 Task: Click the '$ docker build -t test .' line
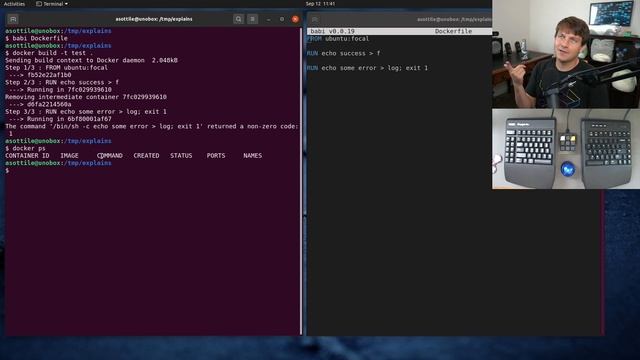(49, 53)
